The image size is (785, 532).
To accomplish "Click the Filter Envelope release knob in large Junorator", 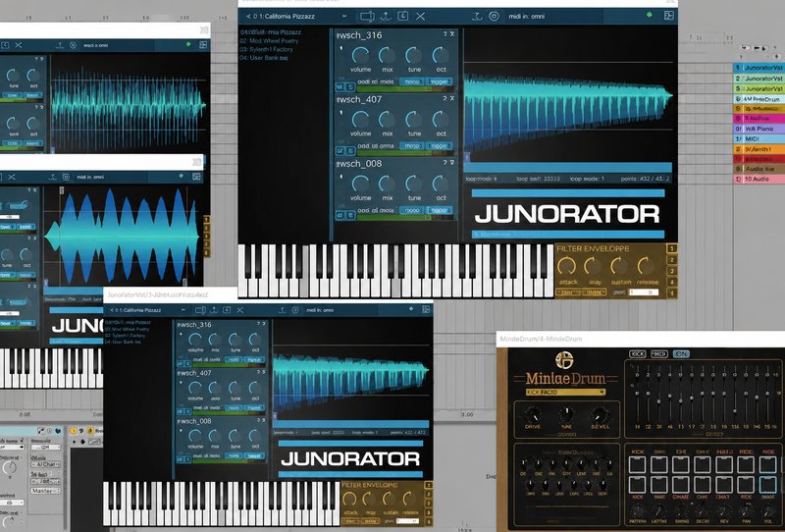I will click(646, 265).
